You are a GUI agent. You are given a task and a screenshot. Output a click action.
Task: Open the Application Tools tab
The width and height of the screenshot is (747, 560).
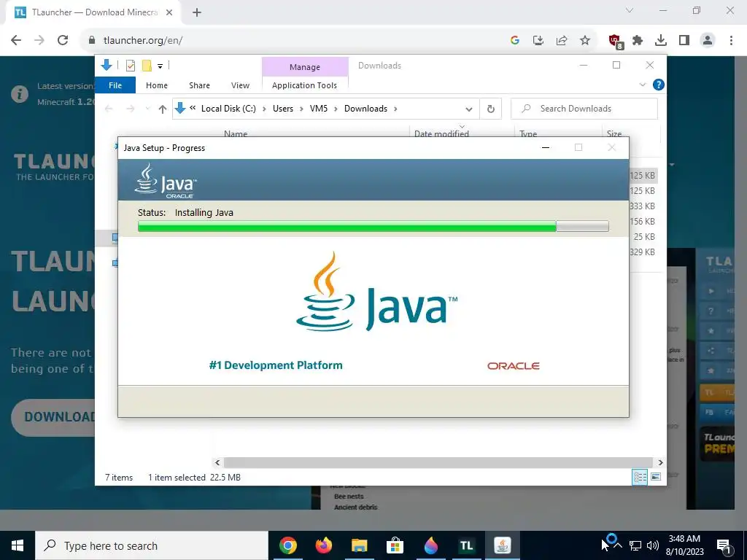(304, 85)
